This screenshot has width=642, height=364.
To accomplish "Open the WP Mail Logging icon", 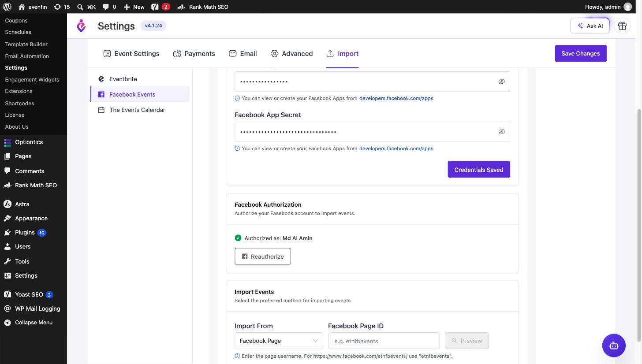I will [x=7, y=308].
